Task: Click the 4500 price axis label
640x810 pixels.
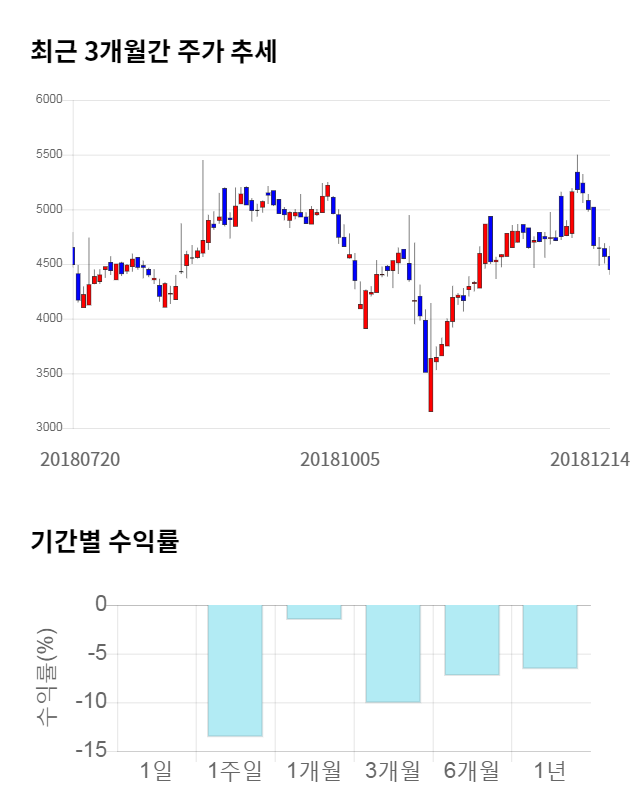Action: coord(48,264)
